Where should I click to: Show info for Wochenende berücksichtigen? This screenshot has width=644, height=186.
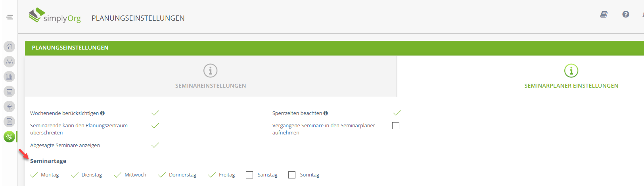102,113
